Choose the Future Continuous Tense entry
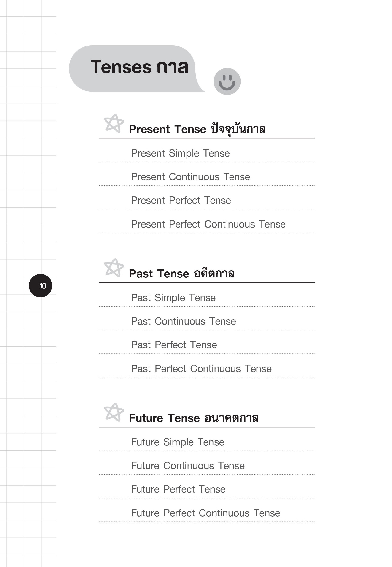Screen dimensions: 392x567 [x=188, y=466]
